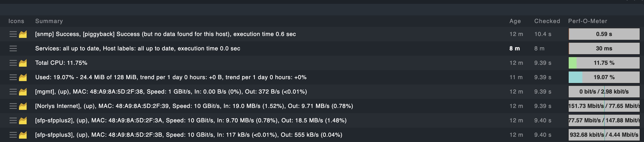644x142 pixels.
Task: Open action menu for mgmt interface row
Action: point(13,92)
